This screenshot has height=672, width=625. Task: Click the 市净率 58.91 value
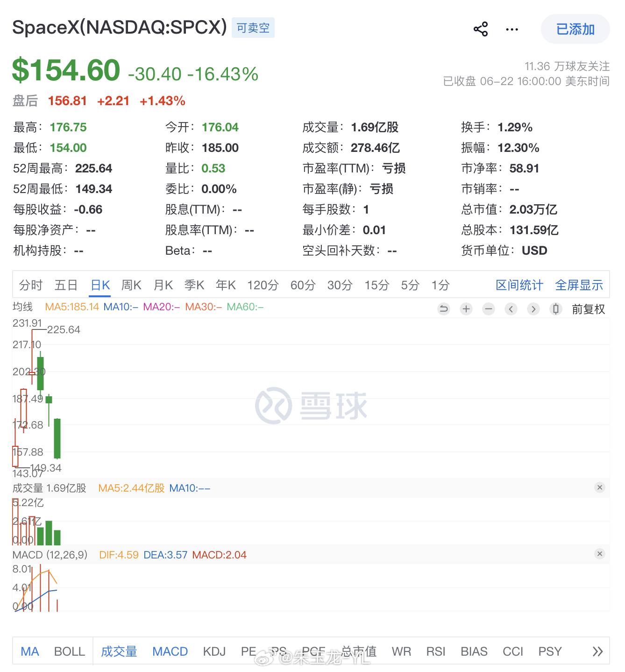[524, 168]
